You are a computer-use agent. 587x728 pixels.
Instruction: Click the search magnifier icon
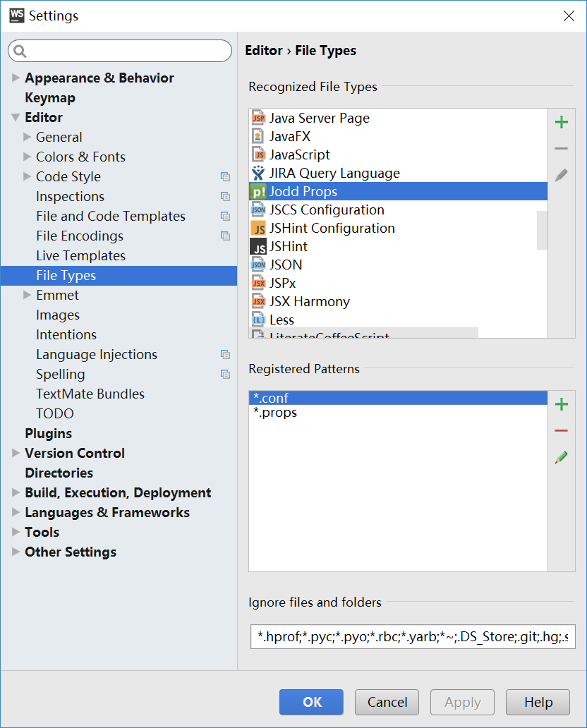(20, 51)
